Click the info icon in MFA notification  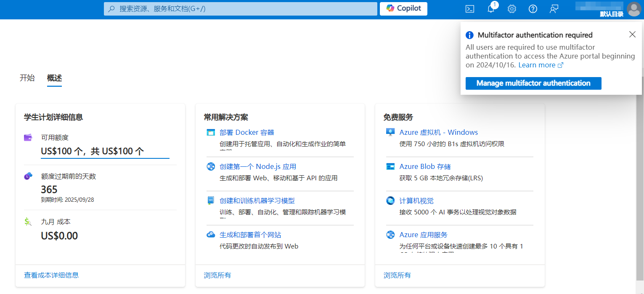point(470,35)
